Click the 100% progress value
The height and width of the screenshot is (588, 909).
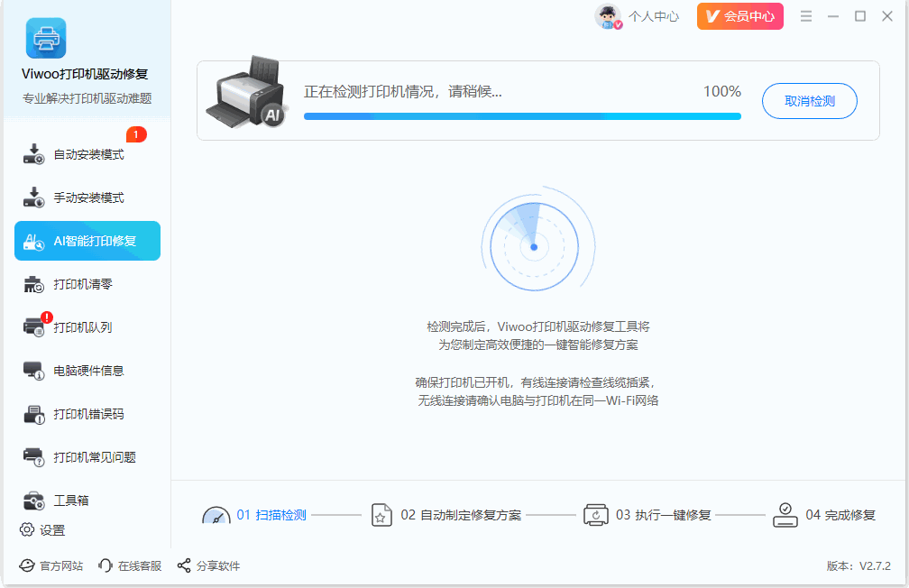click(x=721, y=92)
